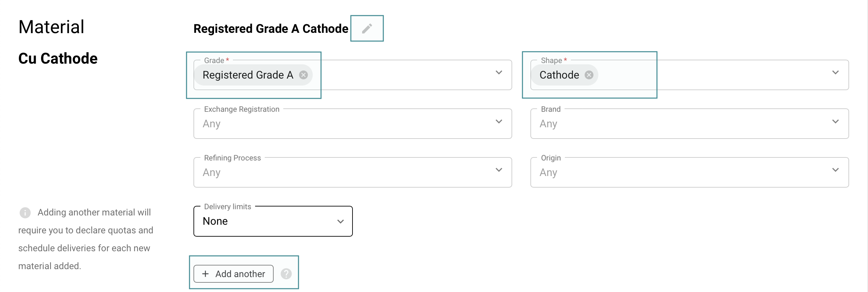Click the pencil edit icon beside the title
This screenshot has height=292, width=868.
pyautogui.click(x=367, y=29)
